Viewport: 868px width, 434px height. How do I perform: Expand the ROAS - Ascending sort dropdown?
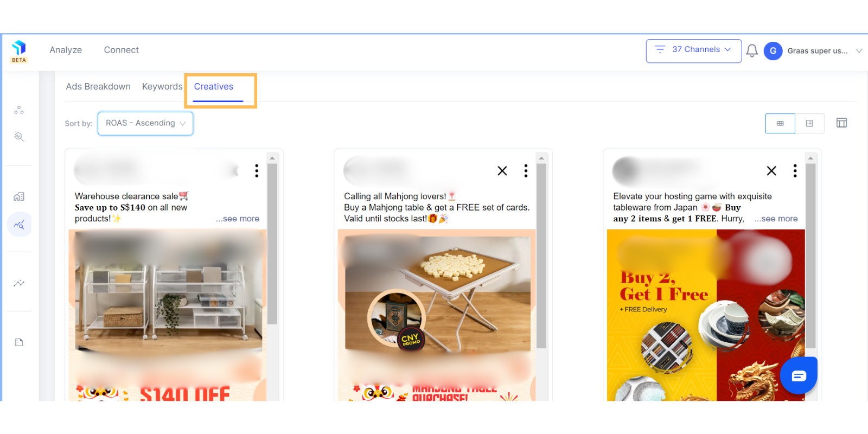coord(145,124)
